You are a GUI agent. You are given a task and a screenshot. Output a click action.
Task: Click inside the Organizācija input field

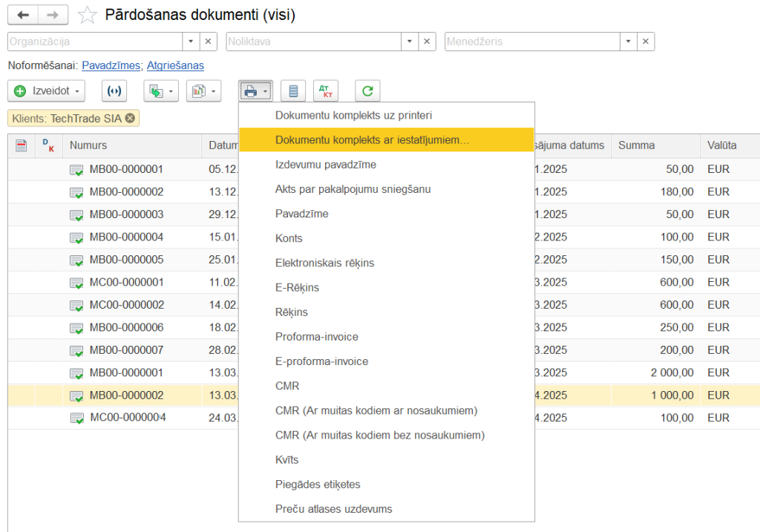pyautogui.click(x=94, y=42)
